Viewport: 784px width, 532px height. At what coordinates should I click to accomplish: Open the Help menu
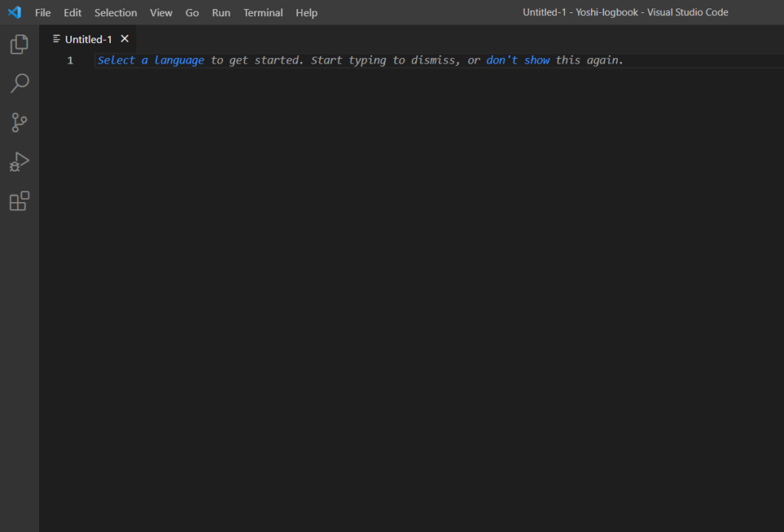(306, 13)
